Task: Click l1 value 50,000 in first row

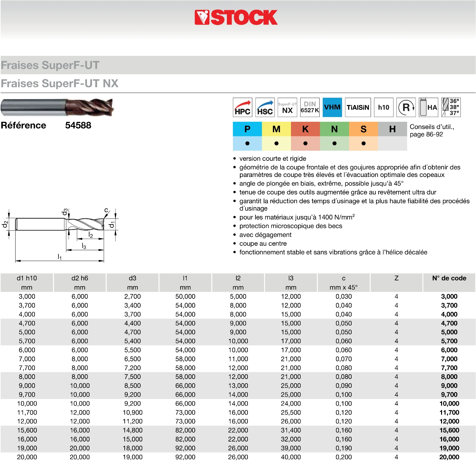Action: [185, 297]
